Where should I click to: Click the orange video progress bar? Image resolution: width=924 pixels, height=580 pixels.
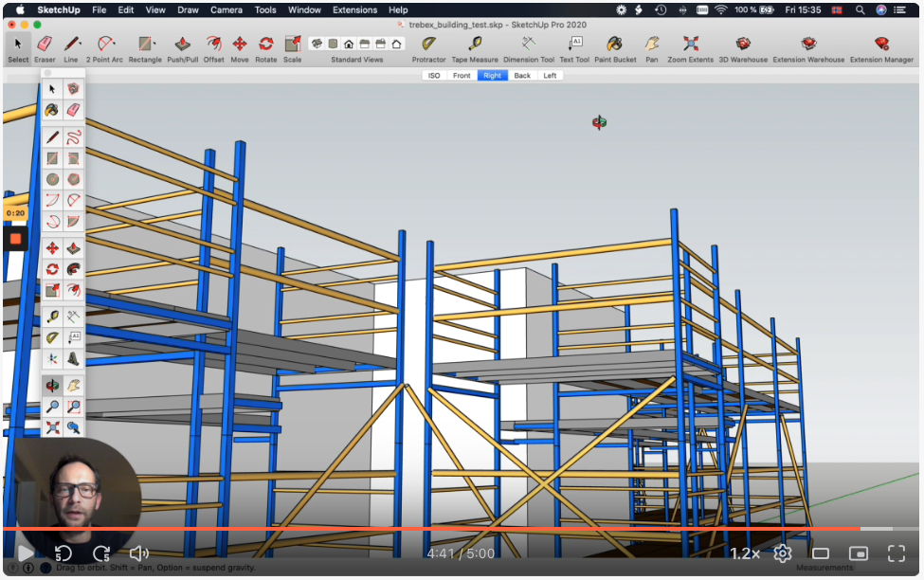point(431,529)
